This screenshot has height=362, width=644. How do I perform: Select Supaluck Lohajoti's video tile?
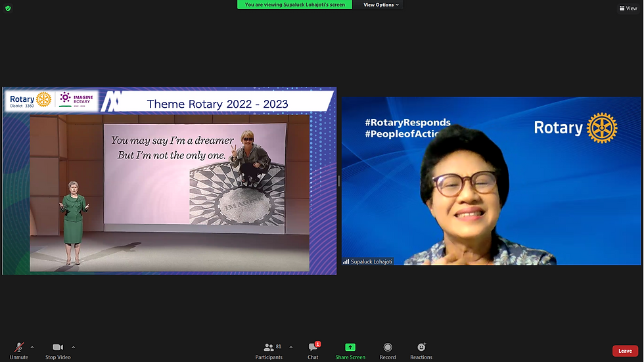pyautogui.click(x=492, y=181)
